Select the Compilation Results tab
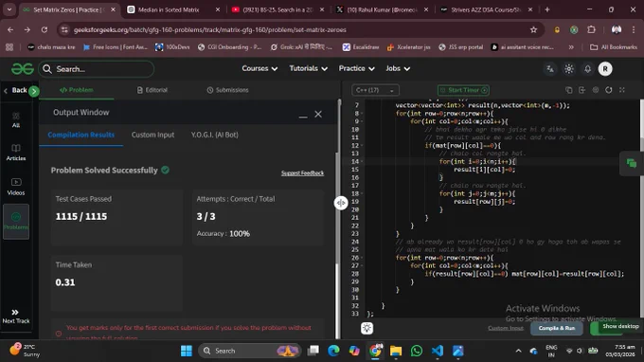This screenshot has width=644, height=362. 80,135
